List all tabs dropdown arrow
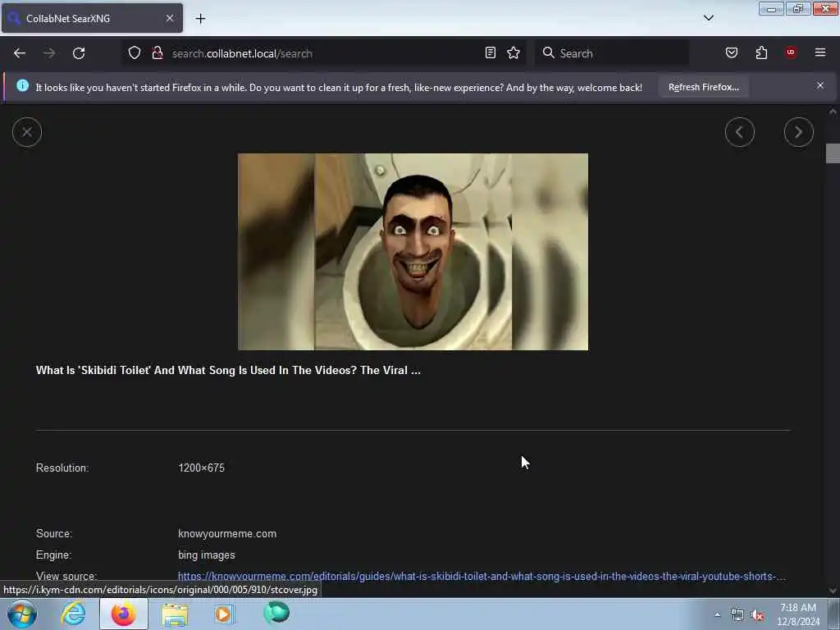This screenshot has width=840, height=630. [708, 18]
